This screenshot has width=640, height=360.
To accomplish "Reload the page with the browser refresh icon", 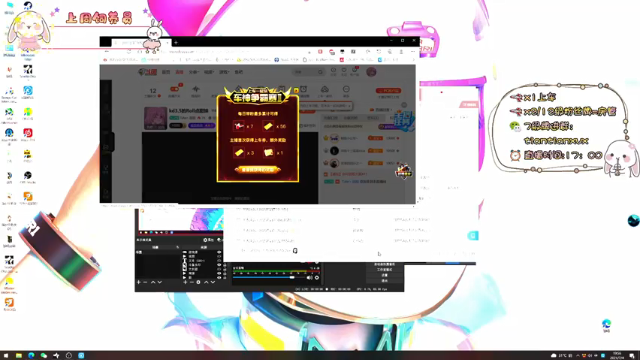I will click(129, 52).
